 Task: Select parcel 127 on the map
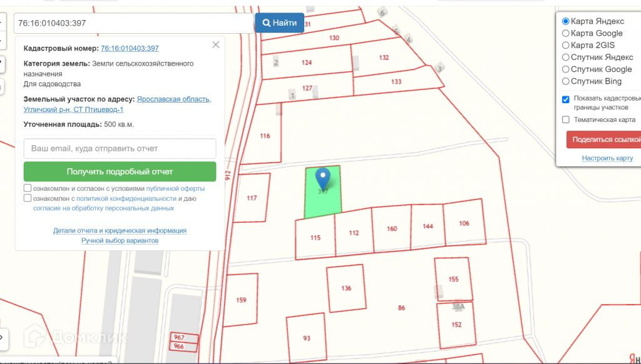click(x=307, y=88)
